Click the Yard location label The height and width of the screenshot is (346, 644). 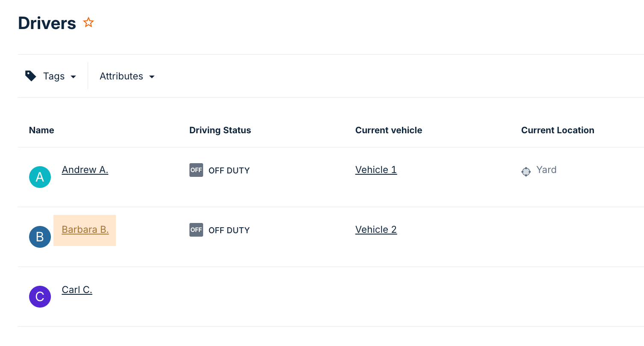click(x=546, y=170)
